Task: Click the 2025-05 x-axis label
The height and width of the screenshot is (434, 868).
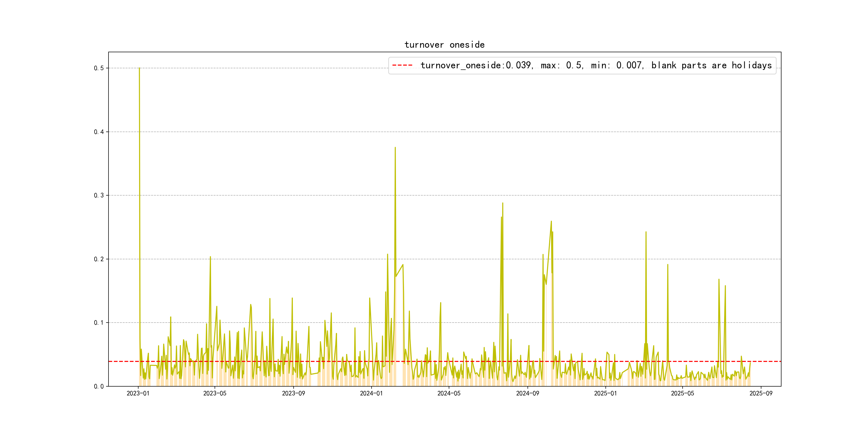Action: pos(682,393)
